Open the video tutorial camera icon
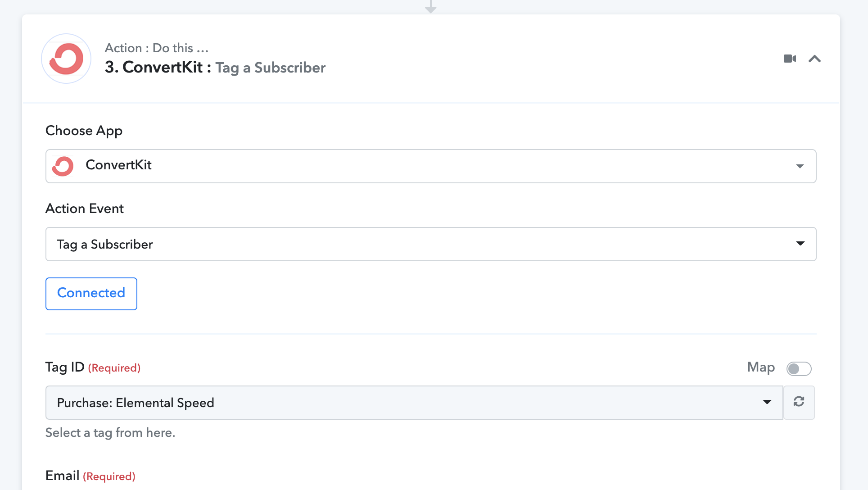 coord(790,59)
